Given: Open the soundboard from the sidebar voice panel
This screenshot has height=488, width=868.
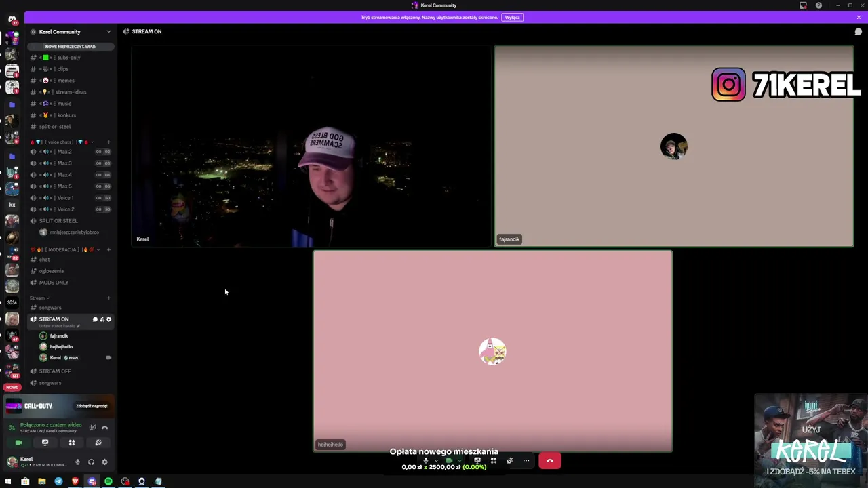Looking at the screenshot, I should click(x=98, y=443).
